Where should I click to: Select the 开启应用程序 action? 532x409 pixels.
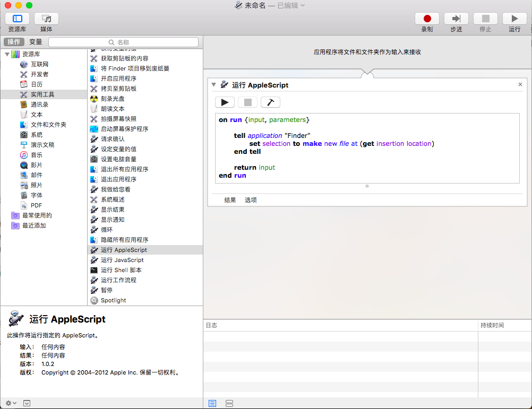pyautogui.click(x=145, y=79)
